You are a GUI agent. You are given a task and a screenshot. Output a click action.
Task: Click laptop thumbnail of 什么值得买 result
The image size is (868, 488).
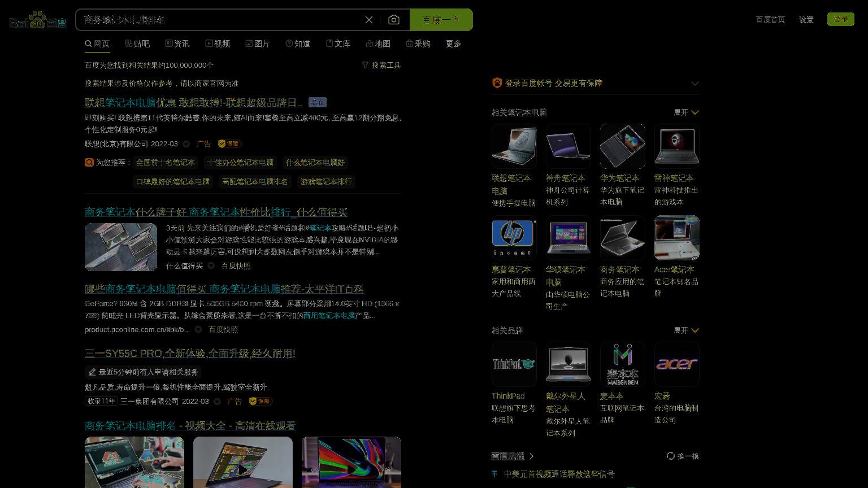(121, 247)
